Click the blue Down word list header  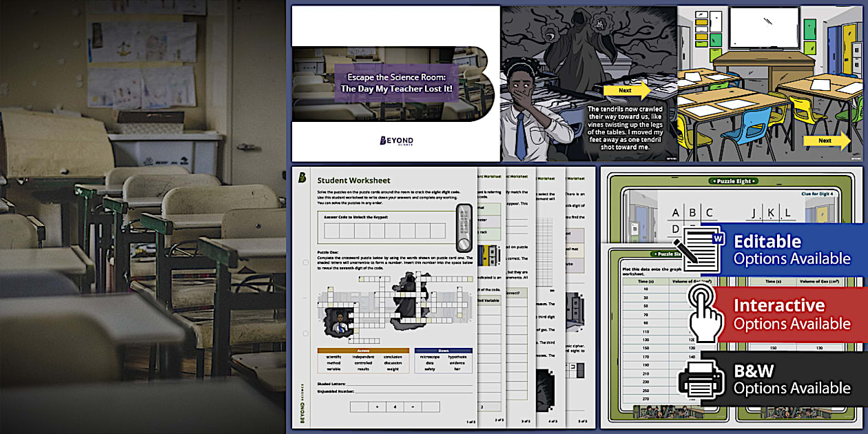443,350
